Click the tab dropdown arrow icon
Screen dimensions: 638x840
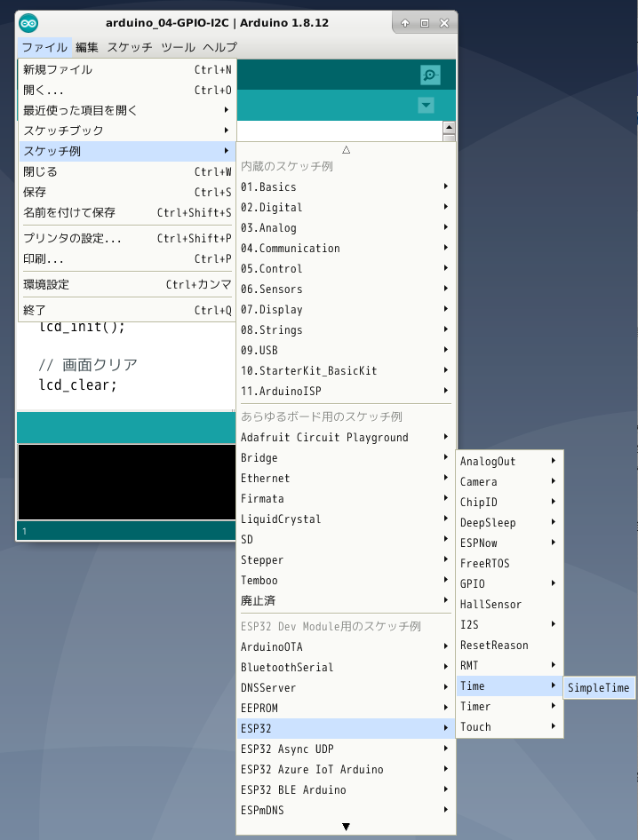pos(426,106)
